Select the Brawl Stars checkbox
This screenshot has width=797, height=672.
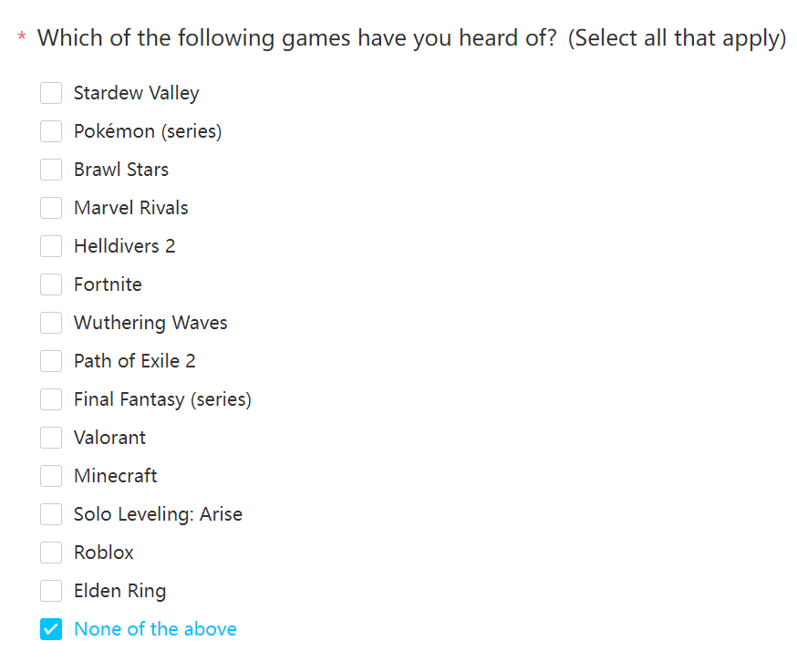click(51, 170)
